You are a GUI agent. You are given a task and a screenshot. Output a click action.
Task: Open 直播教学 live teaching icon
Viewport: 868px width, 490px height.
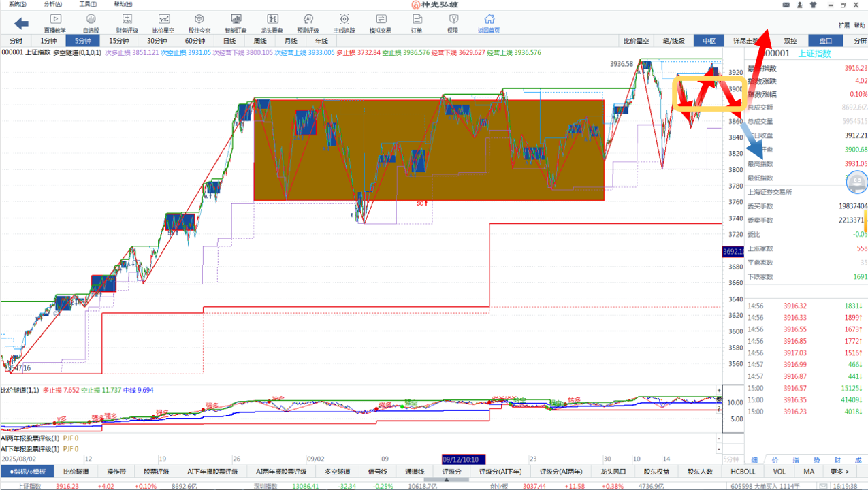(55, 23)
